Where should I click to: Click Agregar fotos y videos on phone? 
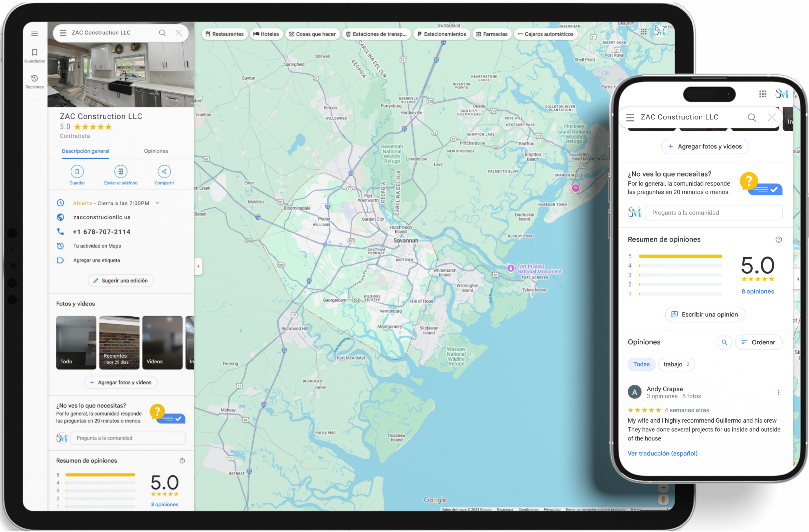pos(705,147)
